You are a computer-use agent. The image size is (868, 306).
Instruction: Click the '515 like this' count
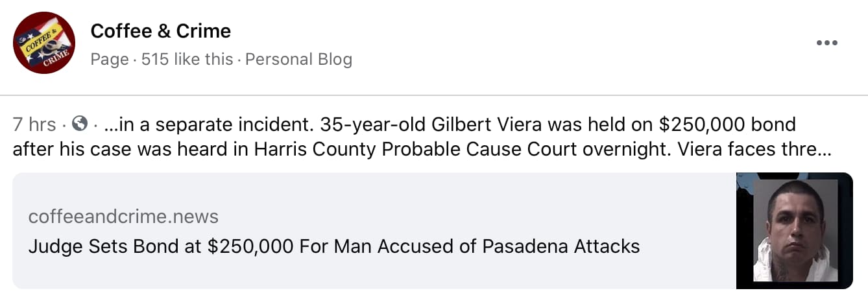coord(187,60)
